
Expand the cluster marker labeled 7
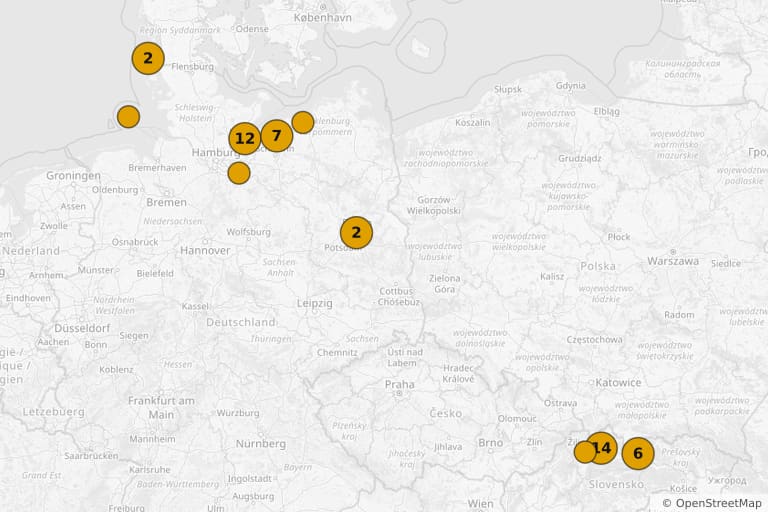(x=277, y=136)
